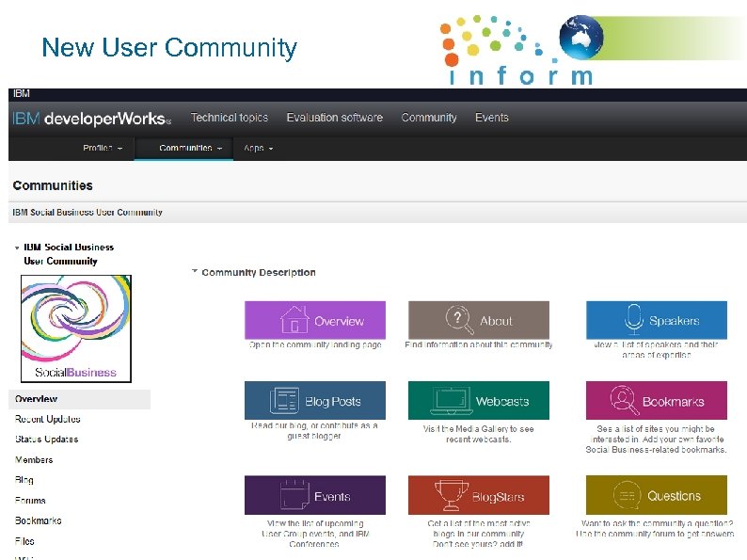Open Forums in sidebar

[30, 501]
